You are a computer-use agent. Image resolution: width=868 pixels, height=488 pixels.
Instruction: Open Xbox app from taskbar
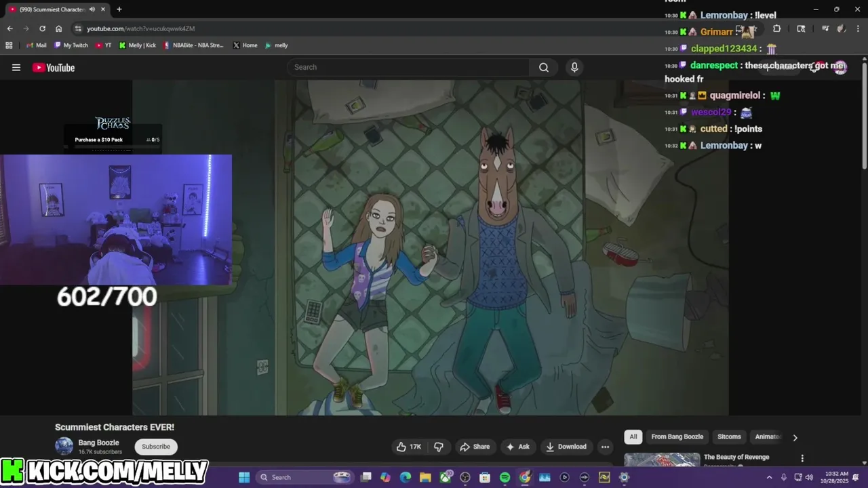[445, 477]
